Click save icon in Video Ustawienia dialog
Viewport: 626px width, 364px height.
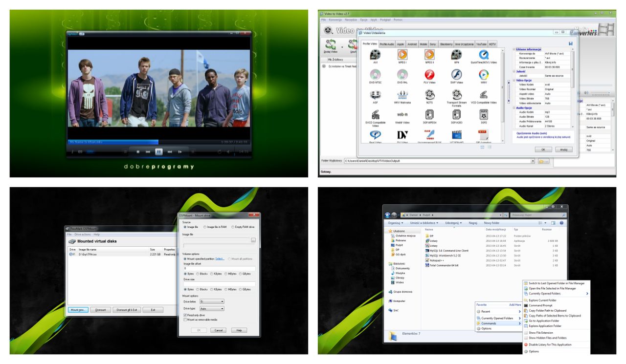coord(571,43)
